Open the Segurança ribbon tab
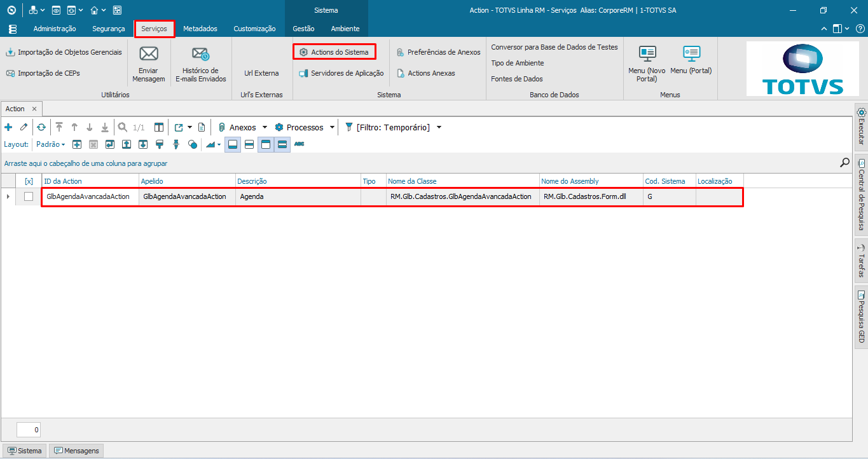868x459 pixels. tap(108, 29)
